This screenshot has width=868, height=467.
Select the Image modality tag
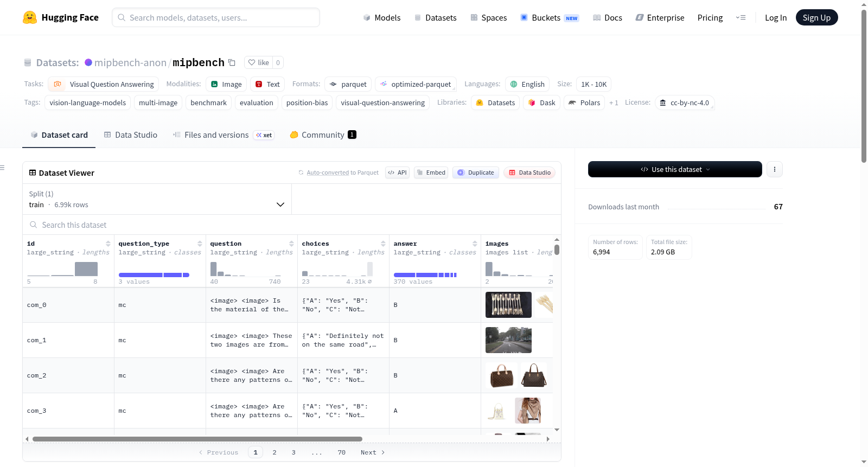click(226, 84)
